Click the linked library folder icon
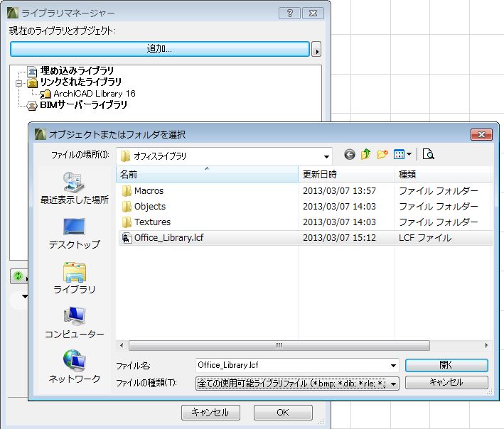Image resolution: width=504 pixels, height=429 pixels. coord(32,83)
